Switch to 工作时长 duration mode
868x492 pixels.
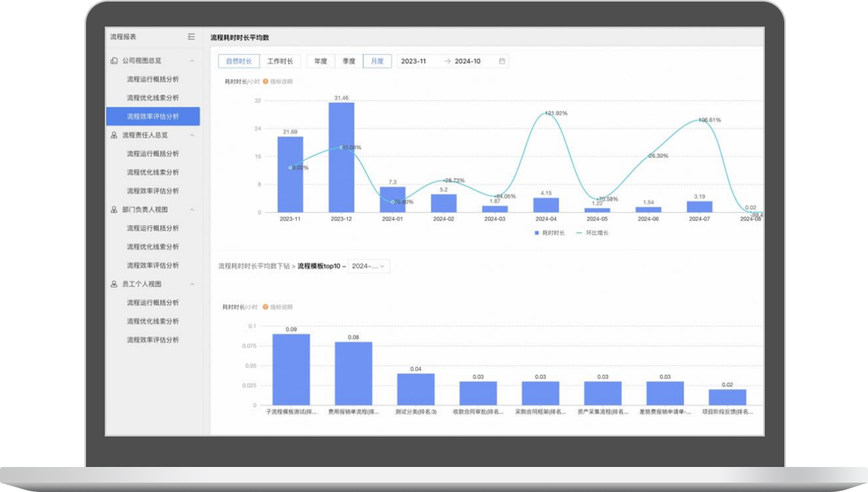(x=281, y=61)
